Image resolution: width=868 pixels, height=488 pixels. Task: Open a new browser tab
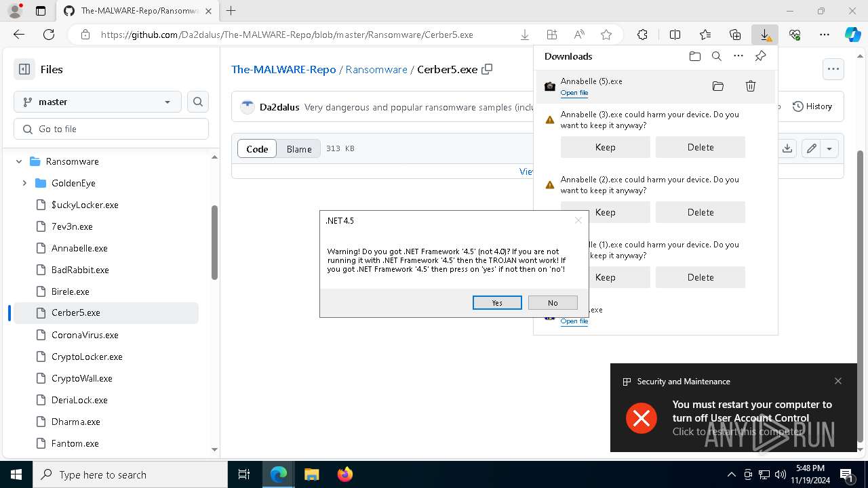pyautogui.click(x=231, y=11)
